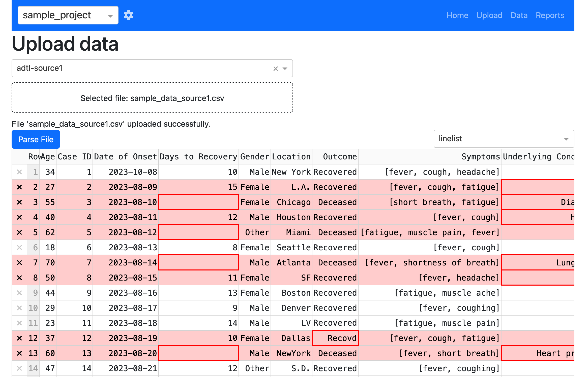Select the 2023-08-21 onset date cell

(x=126, y=368)
